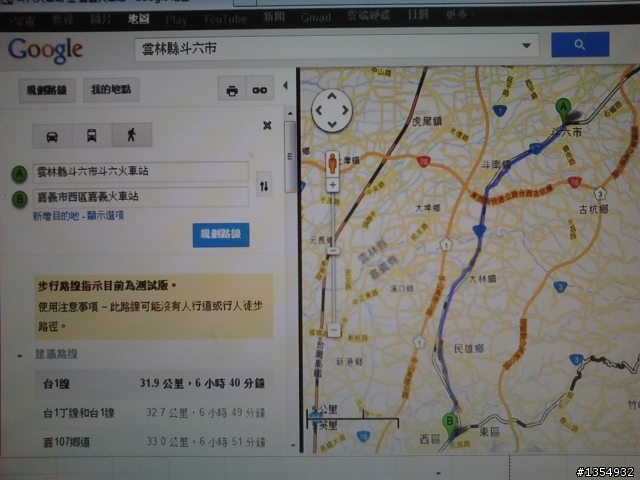Screen dimensions: 640x480
Task: Open YouTube in the top black bar
Action: (x=224, y=19)
